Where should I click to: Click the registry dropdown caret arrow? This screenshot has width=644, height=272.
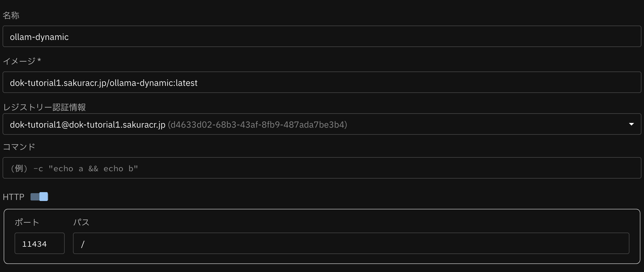tap(631, 124)
